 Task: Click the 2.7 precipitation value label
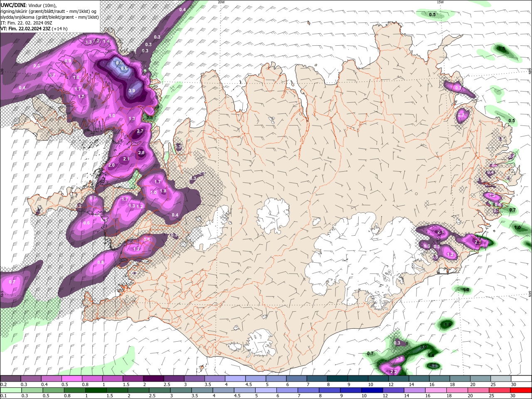[140, 131]
